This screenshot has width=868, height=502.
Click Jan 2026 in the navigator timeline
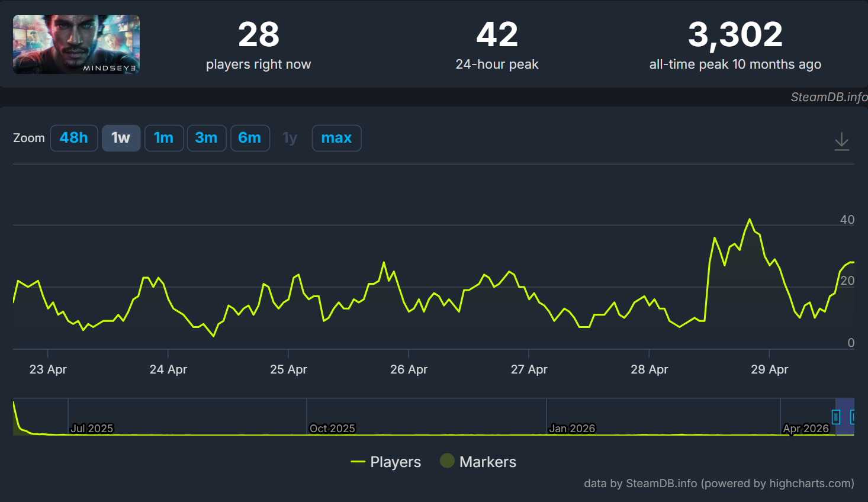(x=572, y=428)
